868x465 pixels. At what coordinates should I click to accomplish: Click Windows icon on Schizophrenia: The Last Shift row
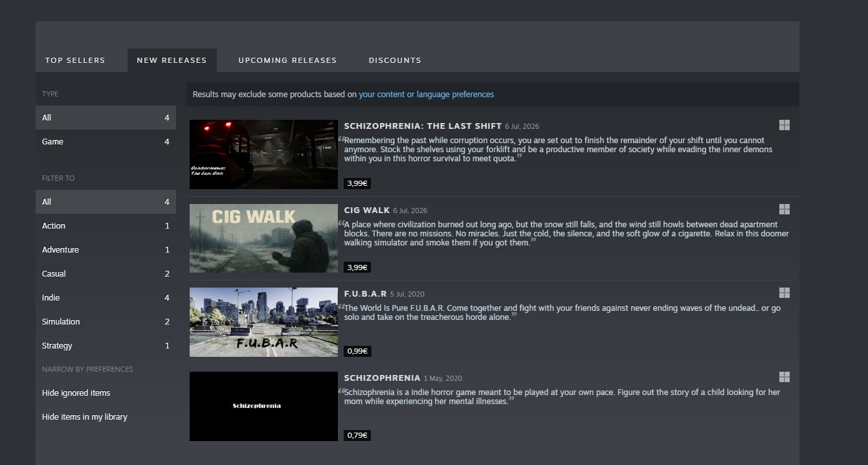coord(784,125)
